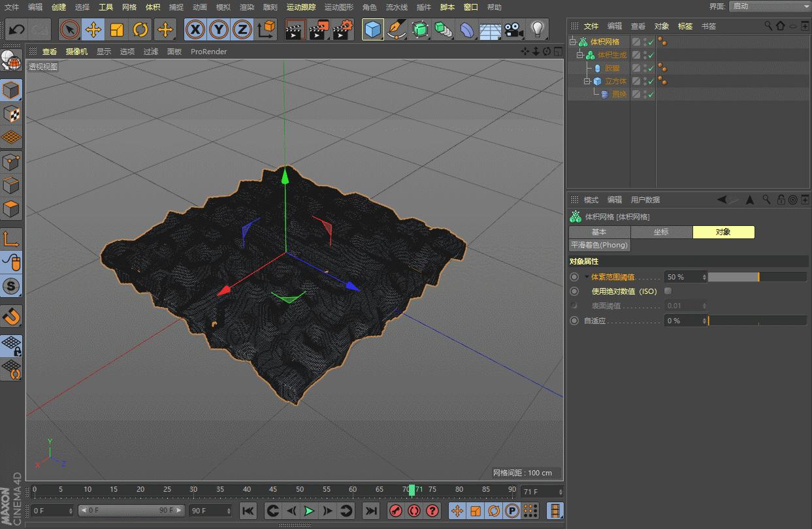
Task: Lock the X axis with the X icon
Action: point(195,29)
